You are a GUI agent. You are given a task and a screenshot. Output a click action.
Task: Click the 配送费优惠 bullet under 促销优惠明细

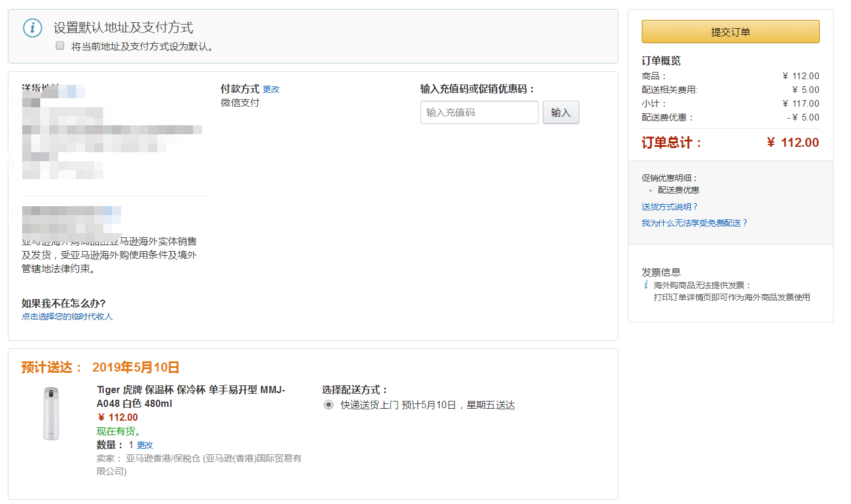point(678,190)
